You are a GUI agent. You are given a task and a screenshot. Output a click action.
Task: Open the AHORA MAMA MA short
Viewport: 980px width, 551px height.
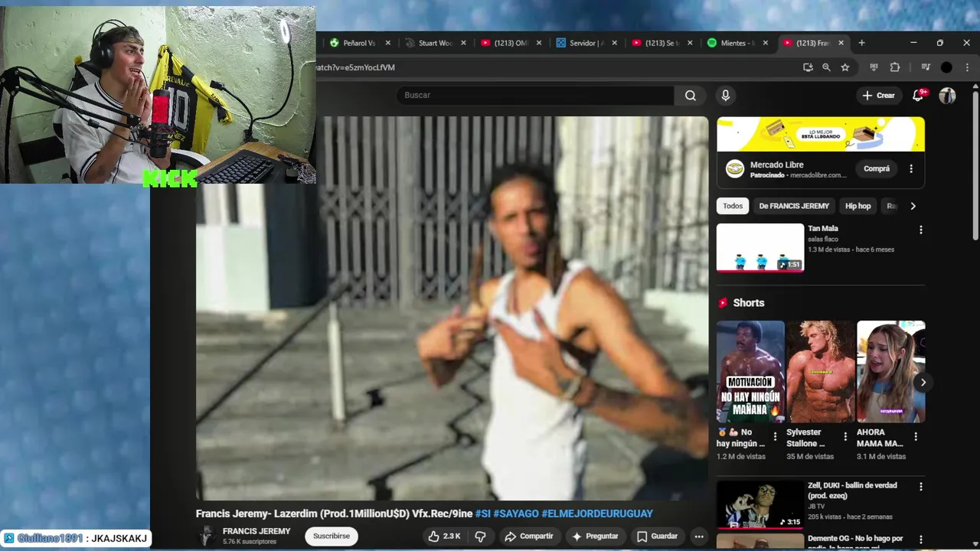coord(891,372)
